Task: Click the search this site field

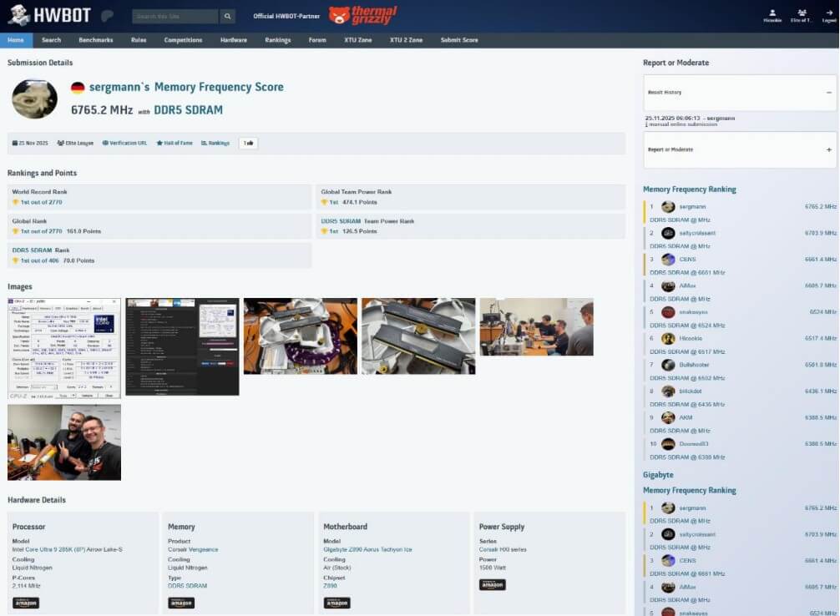Action: point(175,17)
